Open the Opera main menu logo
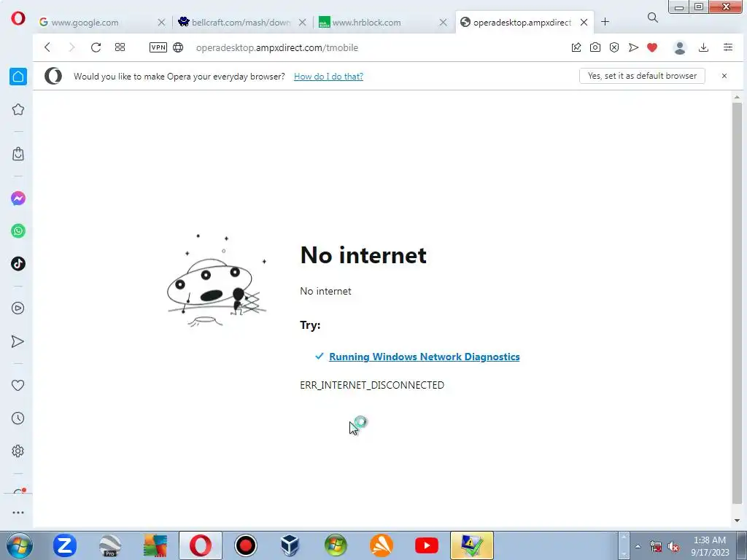 18,18
